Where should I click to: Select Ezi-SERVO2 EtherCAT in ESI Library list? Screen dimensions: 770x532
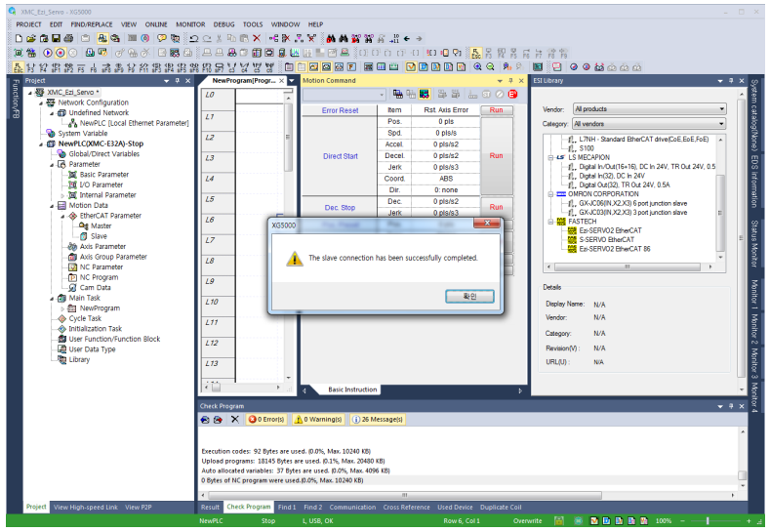click(604, 230)
